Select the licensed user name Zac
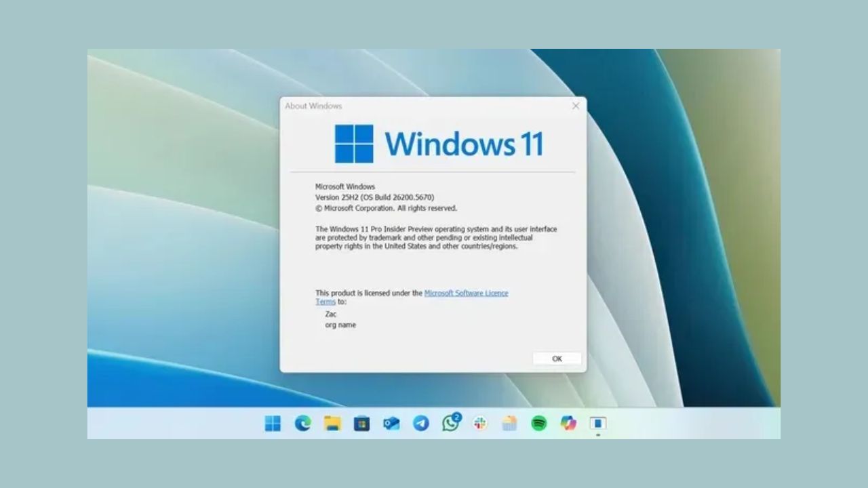This screenshot has width=868, height=488. tap(330, 314)
